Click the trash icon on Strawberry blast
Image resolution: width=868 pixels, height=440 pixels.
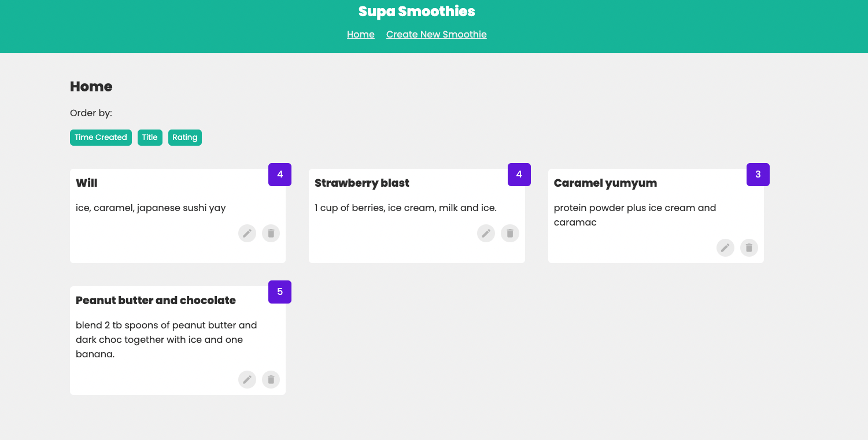(x=509, y=234)
